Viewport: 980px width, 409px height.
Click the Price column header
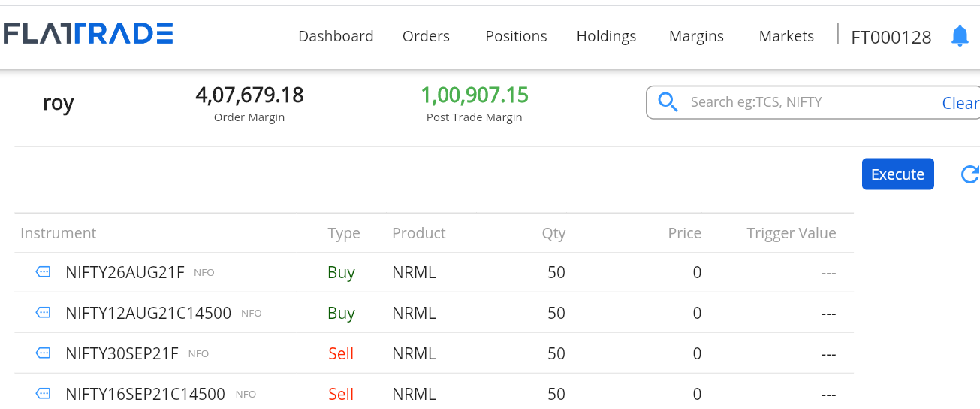685,233
